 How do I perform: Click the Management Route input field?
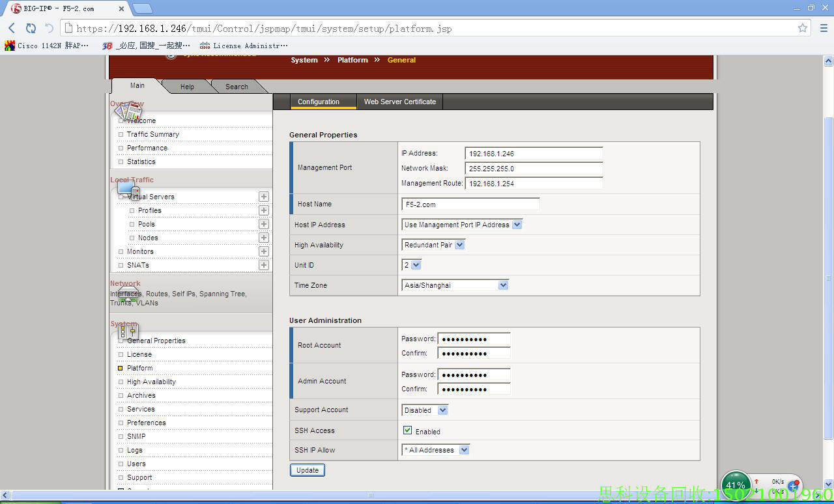pos(534,184)
